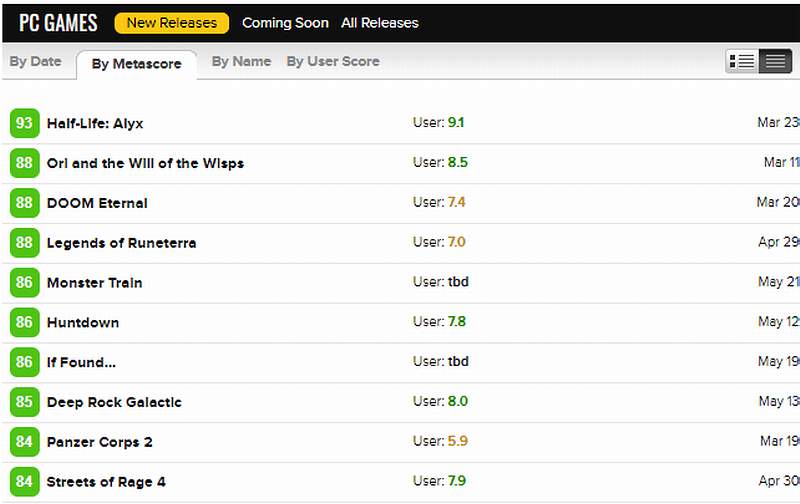800x504 pixels.
Task: Click the 88 Metascore badge beside DOOM Eternal
Action: pos(24,203)
